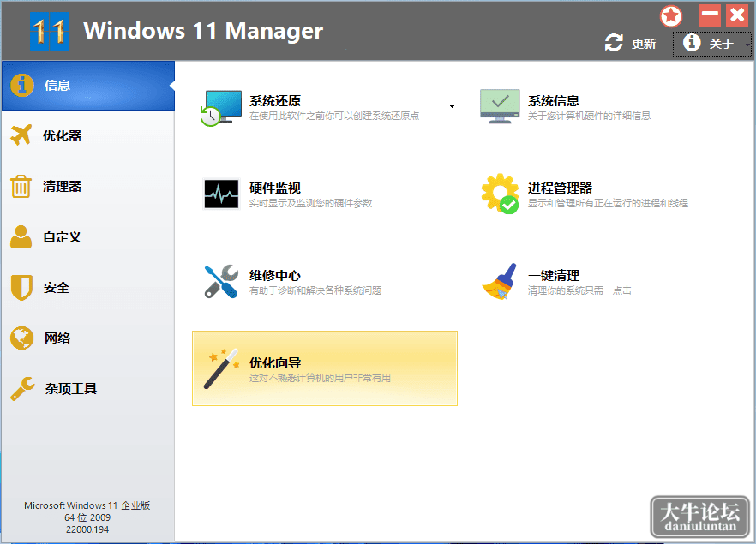756x544 pixels.
Task: Open the 硬件监视 heartbeat monitor icon
Action: pyautogui.click(x=221, y=194)
